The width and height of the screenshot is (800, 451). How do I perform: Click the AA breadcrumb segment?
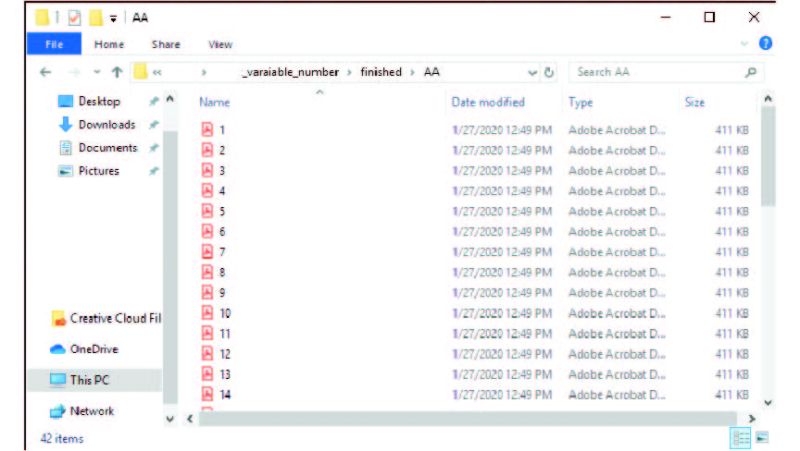[x=432, y=72]
